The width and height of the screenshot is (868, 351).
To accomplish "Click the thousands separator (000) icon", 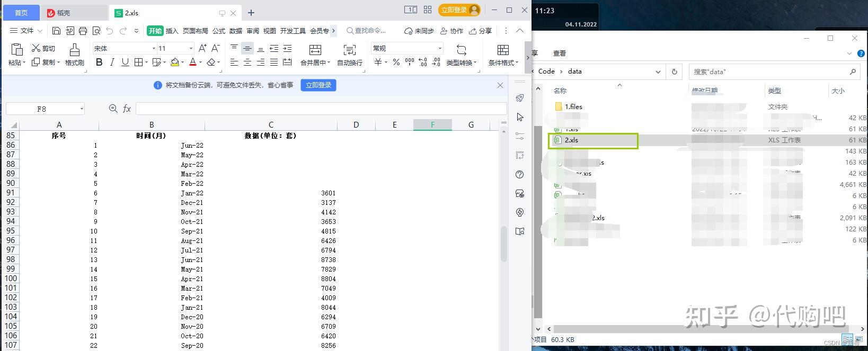I will point(409,62).
